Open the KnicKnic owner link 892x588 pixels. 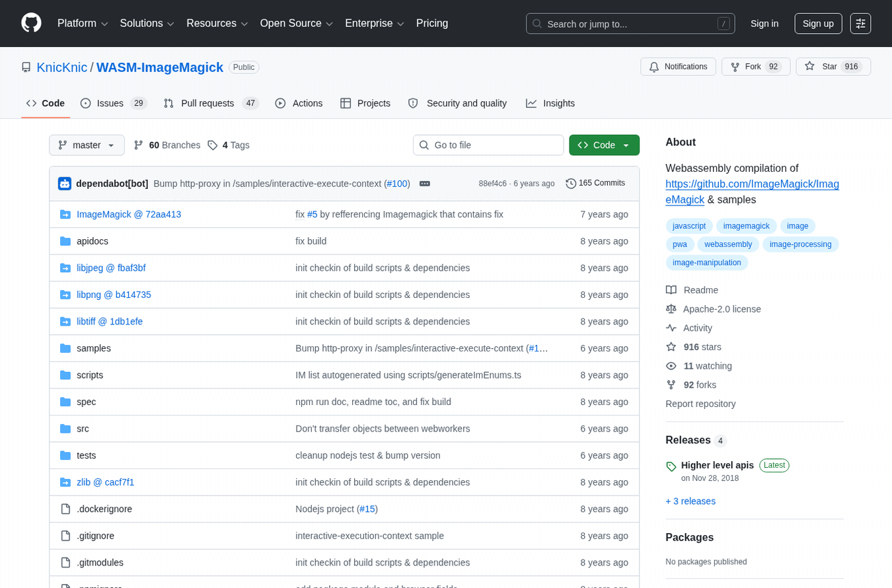62,67
